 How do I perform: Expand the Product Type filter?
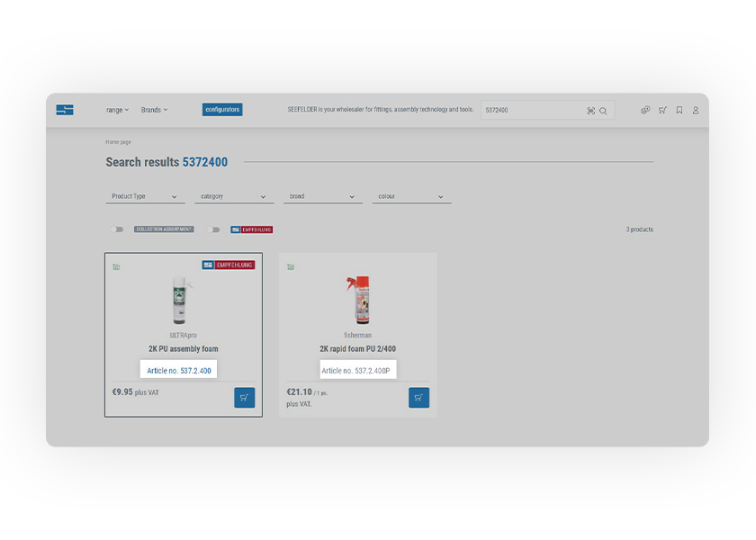pyautogui.click(x=145, y=197)
